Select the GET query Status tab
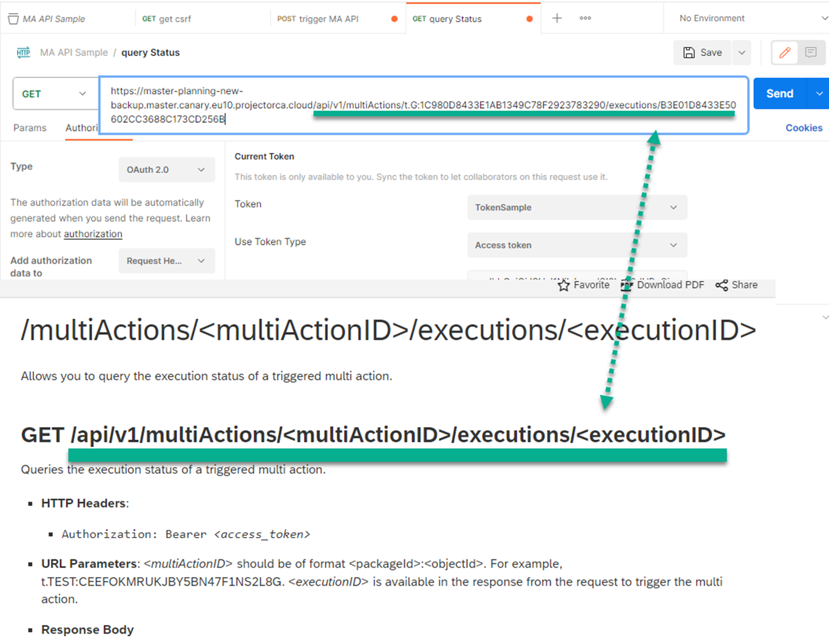 [447, 19]
